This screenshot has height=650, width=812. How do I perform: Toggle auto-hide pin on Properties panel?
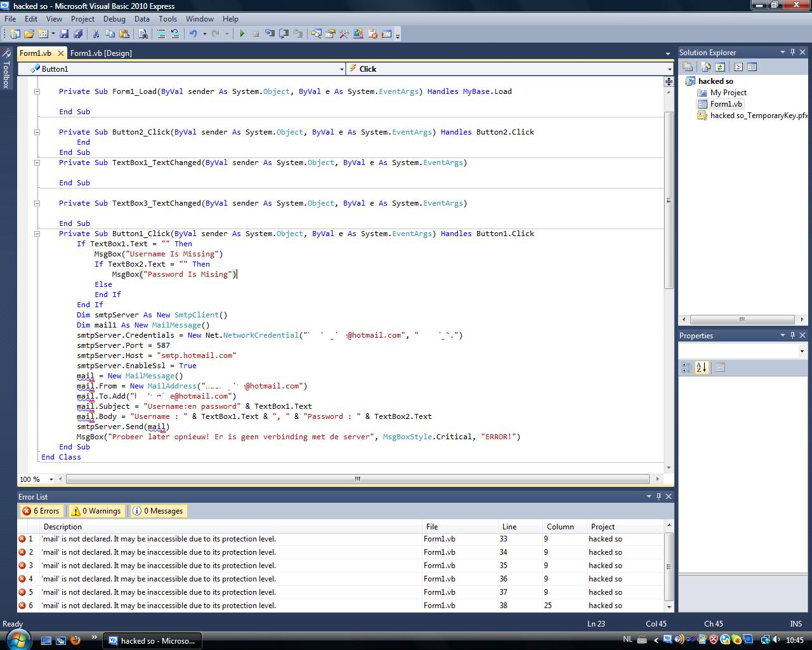pyautogui.click(x=792, y=335)
